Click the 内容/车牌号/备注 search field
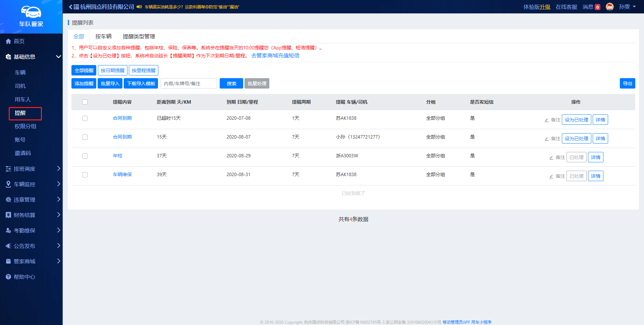This screenshot has width=644, height=325. click(189, 84)
